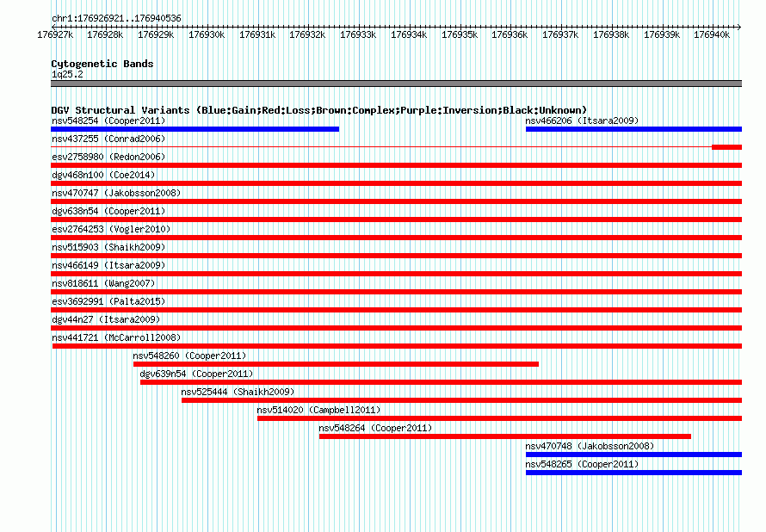Click the 176936k ruler label
Screen dimensions: 766x532
click(510, 34)
